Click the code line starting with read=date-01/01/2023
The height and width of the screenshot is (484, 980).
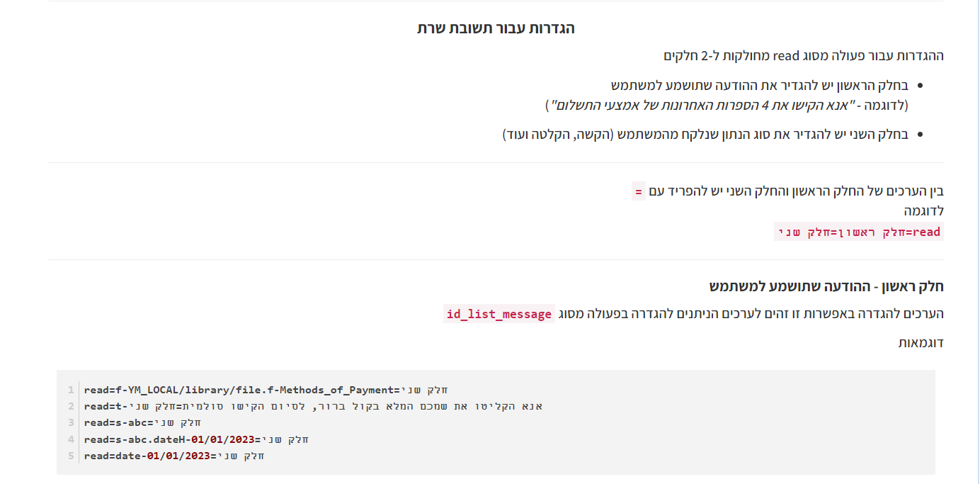tap(173, 456)
